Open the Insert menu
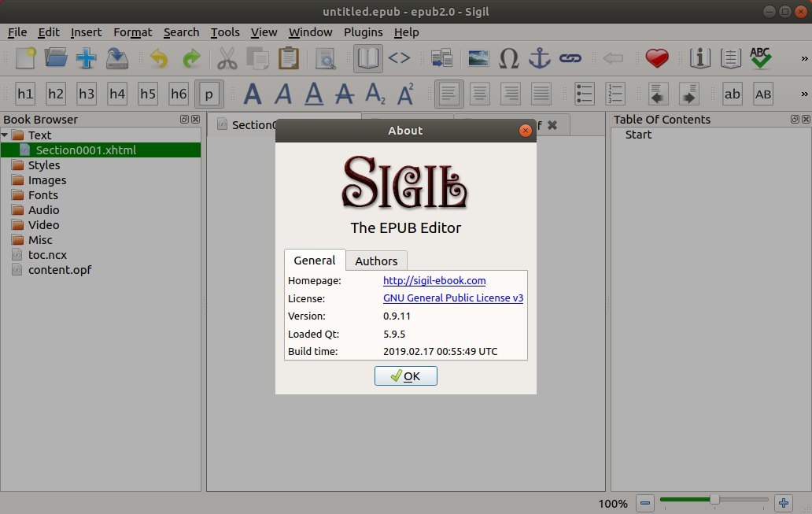Image resolution: width=812 pixels, height=514 pixels. [86, 32]
